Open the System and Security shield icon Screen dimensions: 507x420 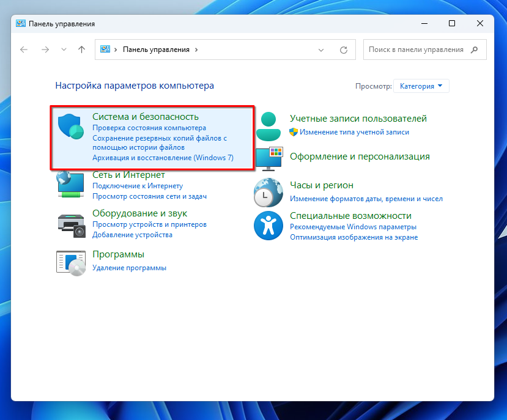click(71, 127)
